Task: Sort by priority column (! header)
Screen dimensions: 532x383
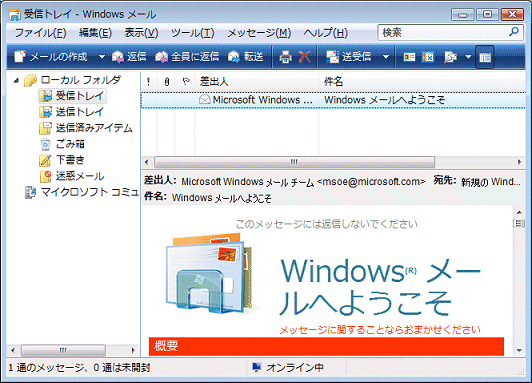Action: (149, 81)
